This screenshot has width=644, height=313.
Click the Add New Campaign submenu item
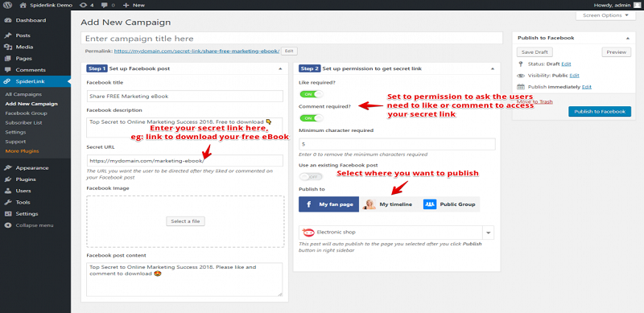coord(31,104)
